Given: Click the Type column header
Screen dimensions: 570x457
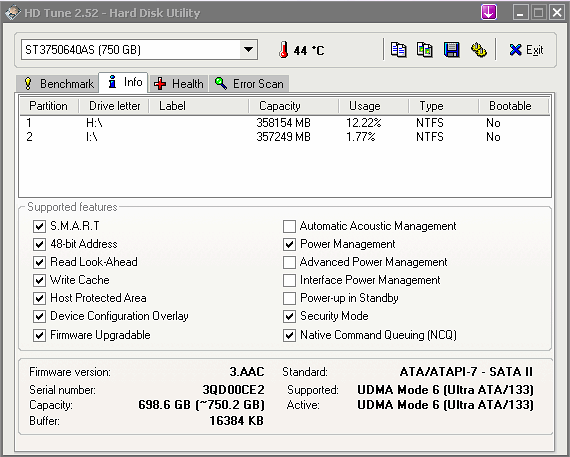Looking at the screenshot, I should [443, 106].
